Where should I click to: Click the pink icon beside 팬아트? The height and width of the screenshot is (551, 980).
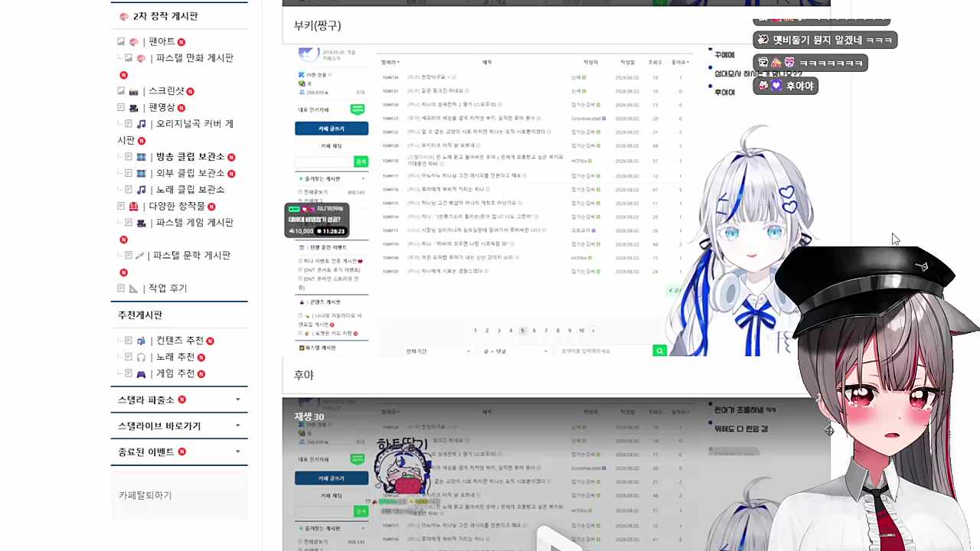133,41
